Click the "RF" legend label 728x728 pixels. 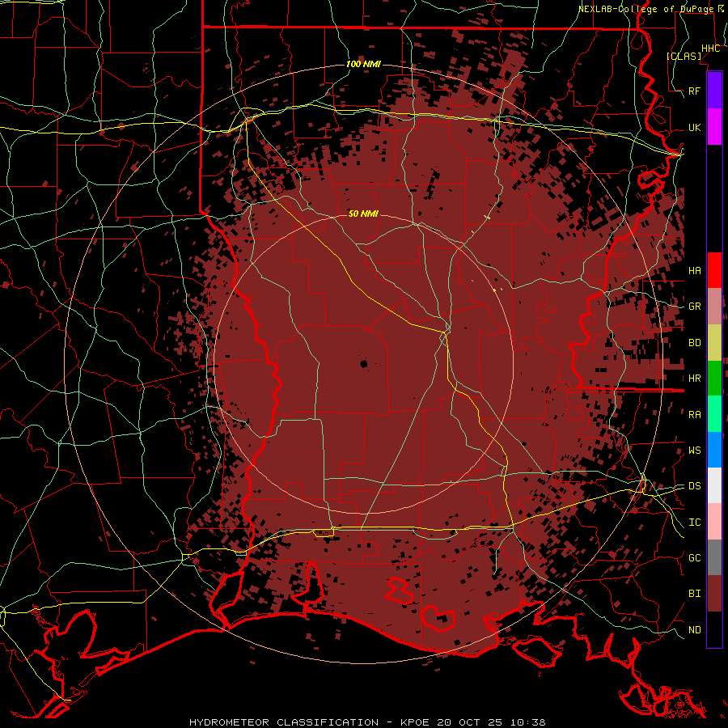point(695,91)
